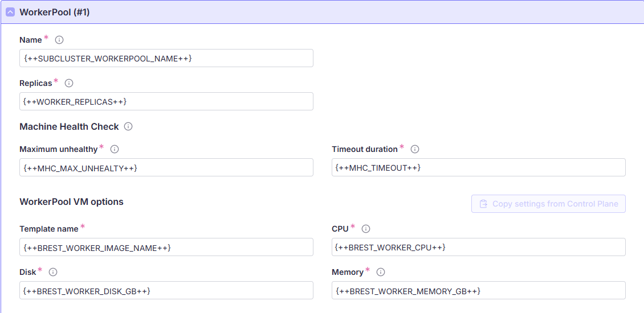Collapse the WorkerPool (#1) section
Viewport: 644px width, 313px height.
click(10, 13)
